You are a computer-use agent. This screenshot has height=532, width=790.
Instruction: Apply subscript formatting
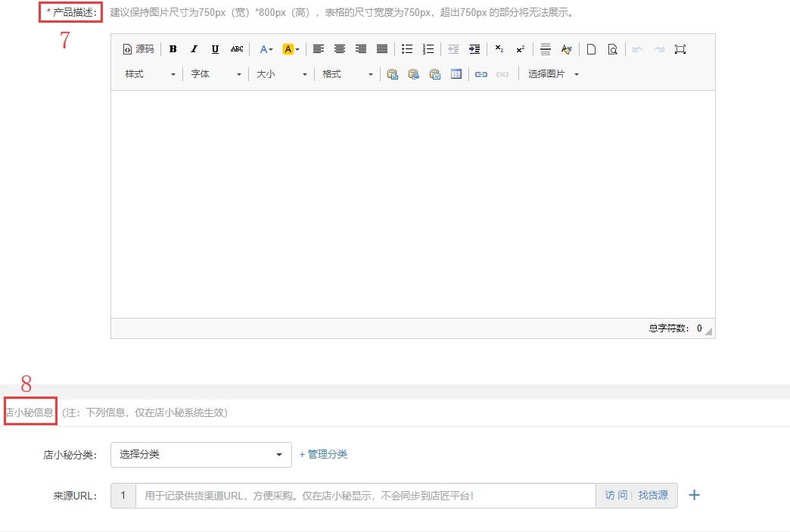[x=499, y=49]
